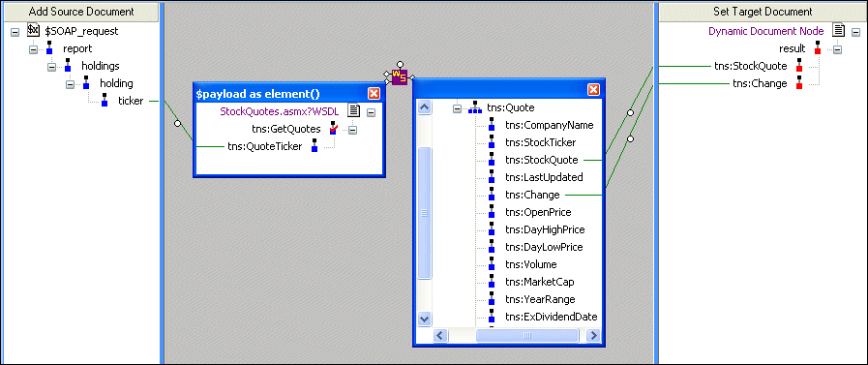
Task: Click the tns:GetQuotes checked element icon
Action: 333,129
